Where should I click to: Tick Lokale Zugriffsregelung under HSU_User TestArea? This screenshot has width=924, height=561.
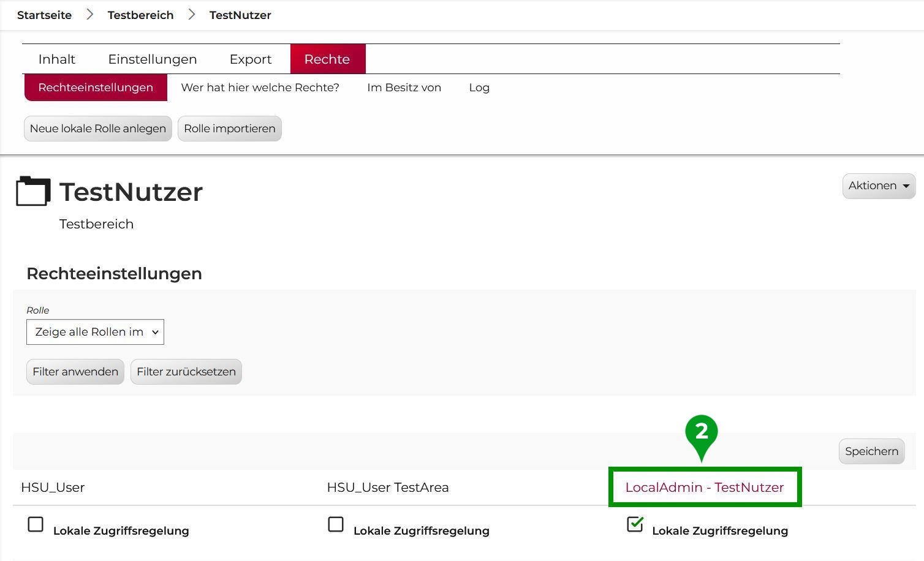[336, 524]
